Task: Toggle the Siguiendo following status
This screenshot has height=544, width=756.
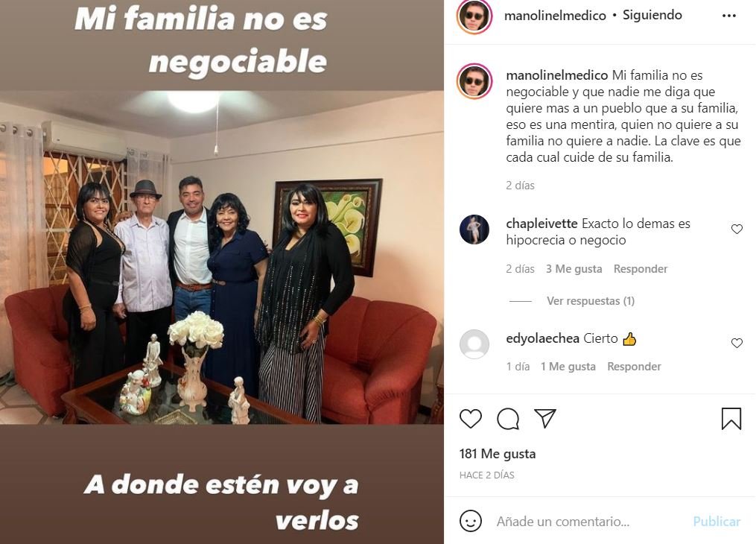Action: click(652, 15)
